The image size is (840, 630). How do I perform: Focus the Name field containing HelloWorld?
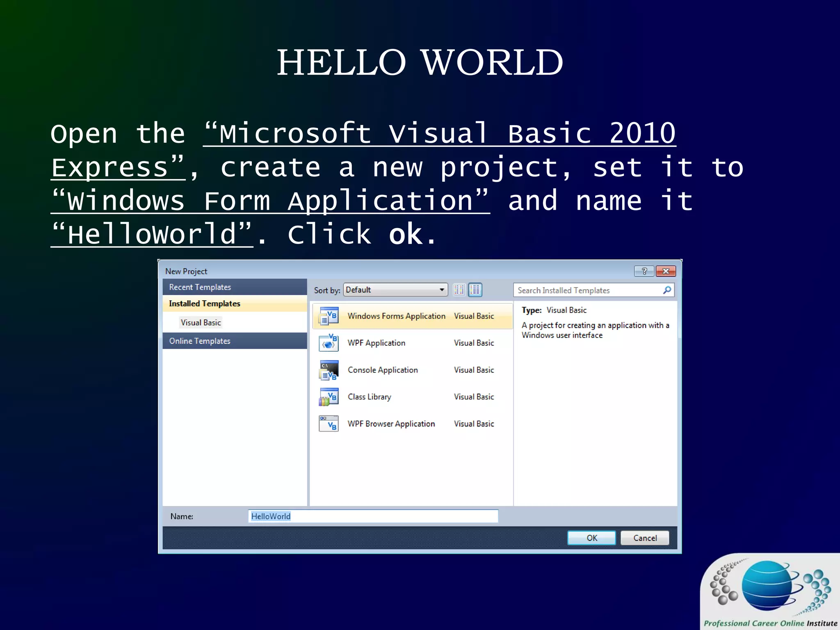coord(373,516)
